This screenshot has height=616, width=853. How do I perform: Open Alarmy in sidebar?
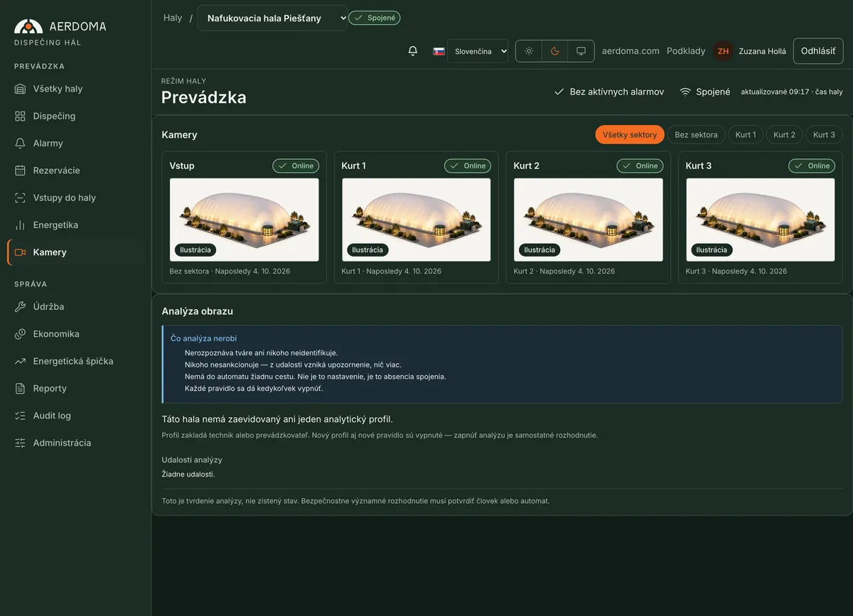(75, 144)
